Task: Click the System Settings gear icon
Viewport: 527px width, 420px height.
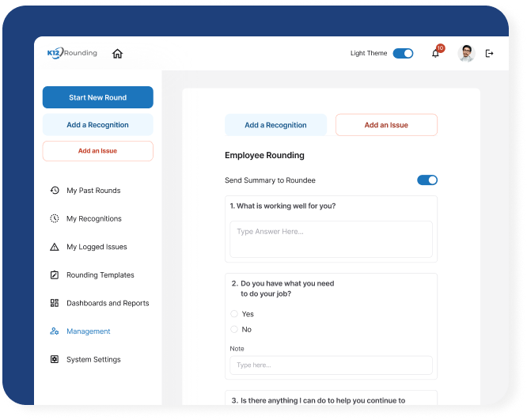Action: point(55,359)
